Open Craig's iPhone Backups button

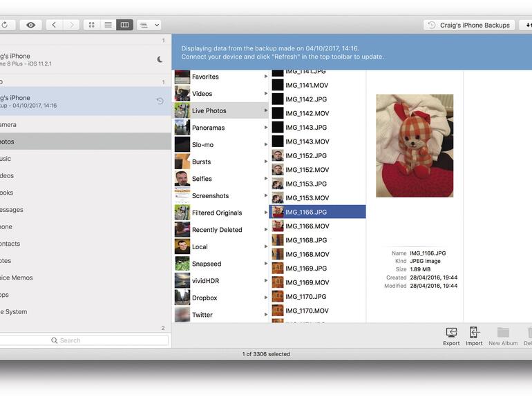click(469, 25)
